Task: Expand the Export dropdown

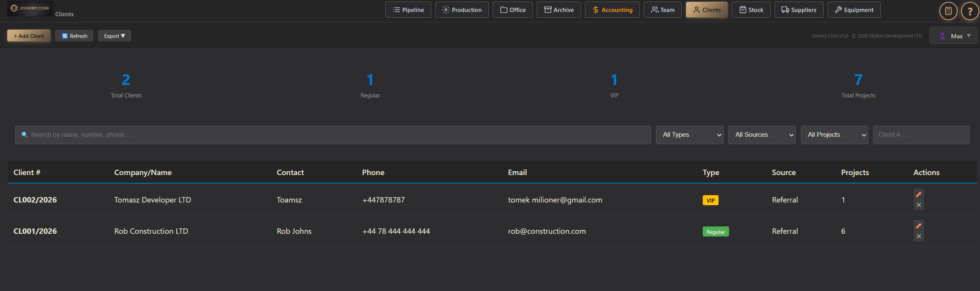Action: tap(114, 36)
